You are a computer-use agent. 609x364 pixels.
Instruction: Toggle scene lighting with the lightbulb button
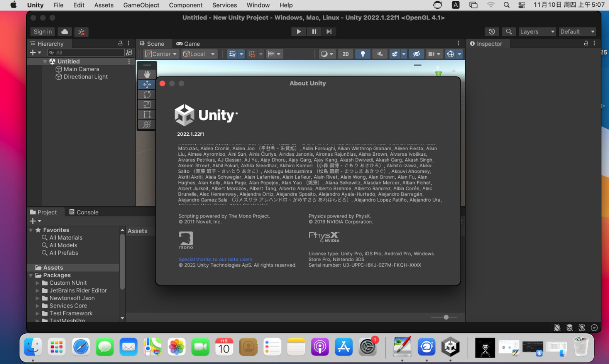pos(363,54)
